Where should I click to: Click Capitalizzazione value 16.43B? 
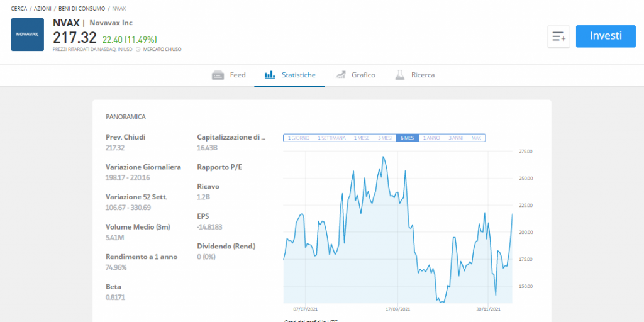pyautogui.click(x=206, y=147)
